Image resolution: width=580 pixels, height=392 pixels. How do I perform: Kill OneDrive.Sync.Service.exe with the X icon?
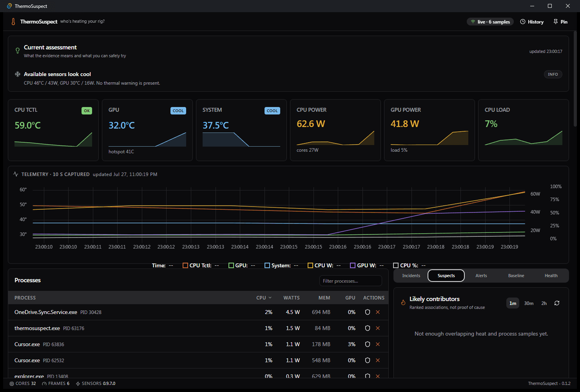378,312
